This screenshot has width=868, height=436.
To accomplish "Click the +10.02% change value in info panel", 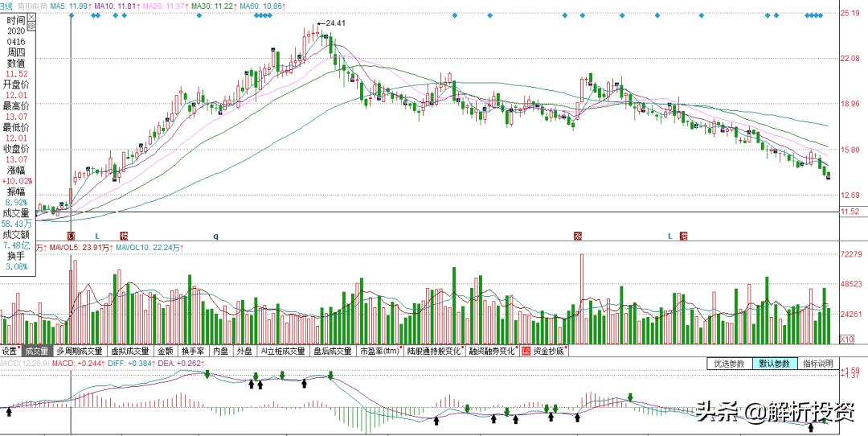I will [18, 181].
